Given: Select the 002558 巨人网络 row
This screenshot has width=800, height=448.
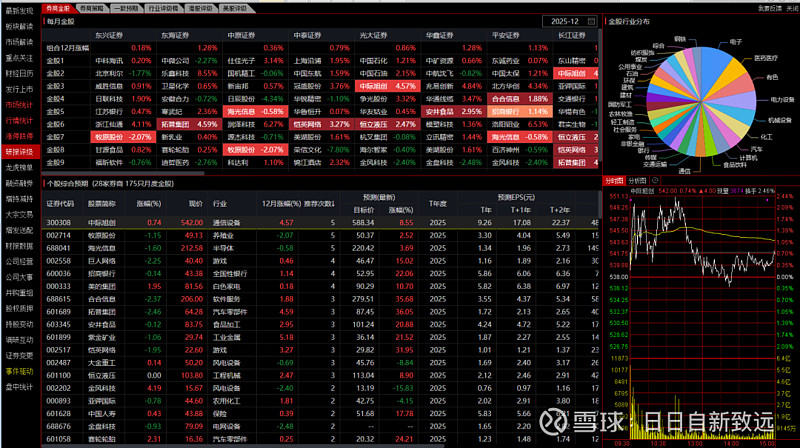Looking at the screenshot, I should (x=321, y=261).
